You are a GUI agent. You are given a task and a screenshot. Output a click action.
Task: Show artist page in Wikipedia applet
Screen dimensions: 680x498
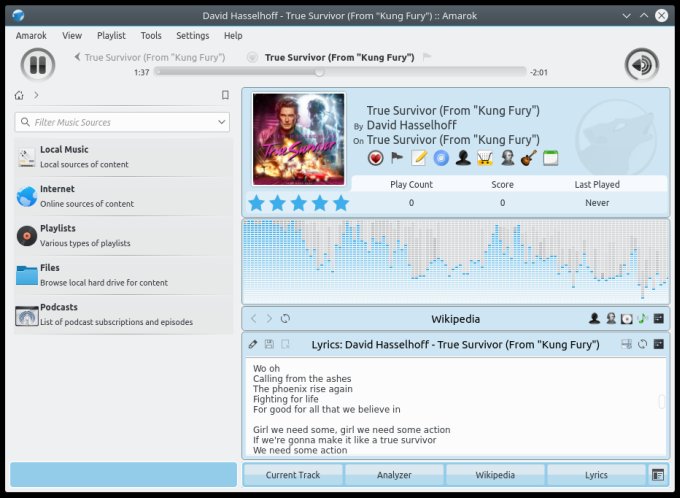coord(595,318)
